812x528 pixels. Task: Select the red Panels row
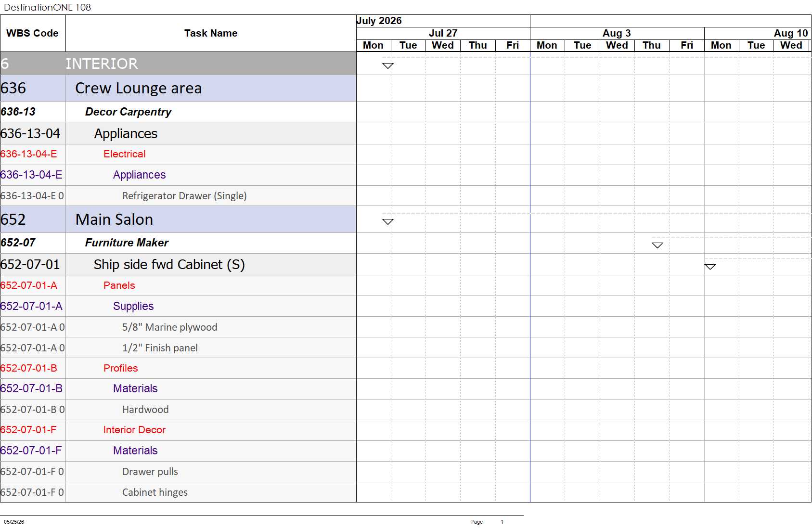(x=178, y=285)
